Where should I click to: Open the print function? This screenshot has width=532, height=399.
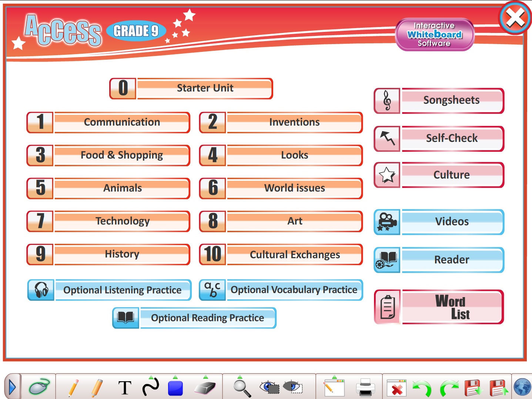[x=365, y=387]
